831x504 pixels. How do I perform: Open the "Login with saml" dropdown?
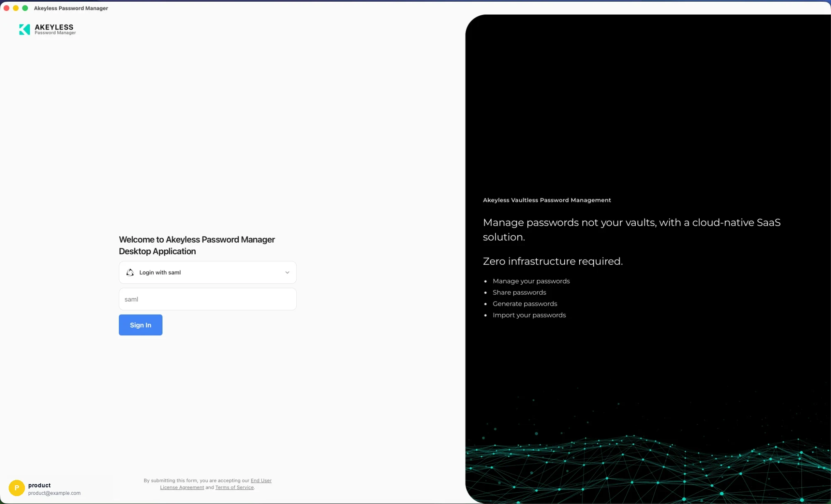[207, 273]
